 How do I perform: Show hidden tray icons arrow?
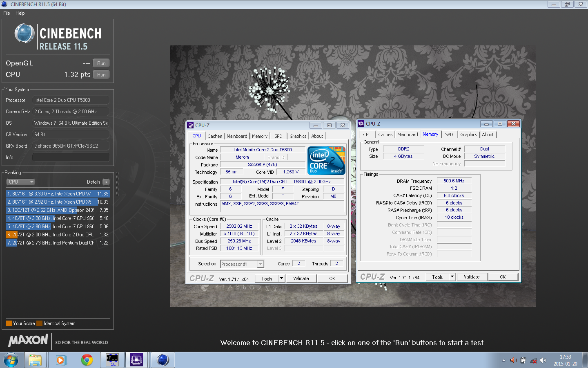[503, 360]
